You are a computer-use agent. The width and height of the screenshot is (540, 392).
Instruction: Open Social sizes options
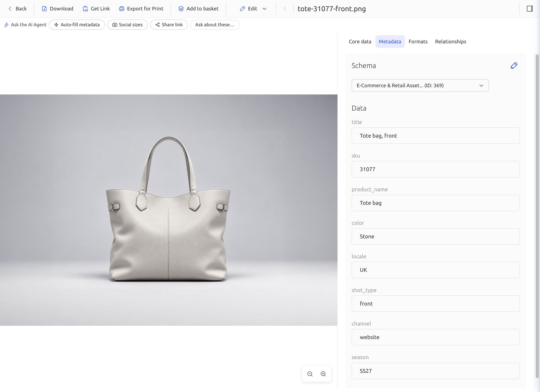pos(127,25)
